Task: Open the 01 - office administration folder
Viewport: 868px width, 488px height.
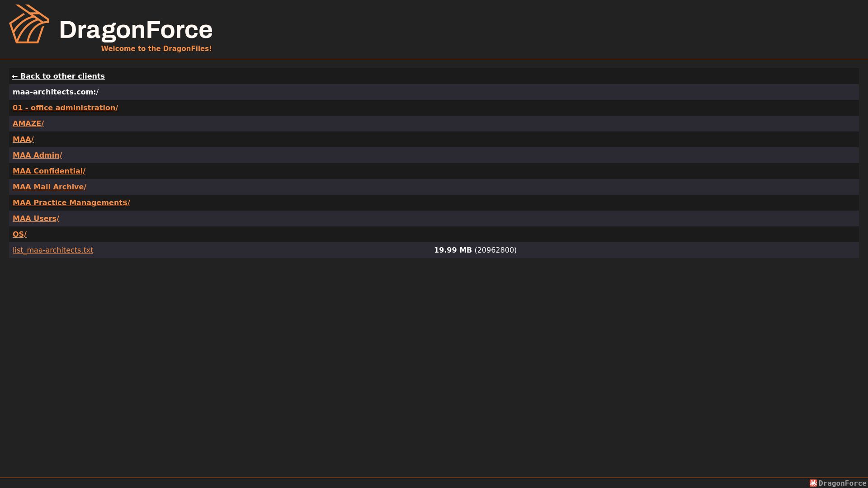Action: coord(65,108)
